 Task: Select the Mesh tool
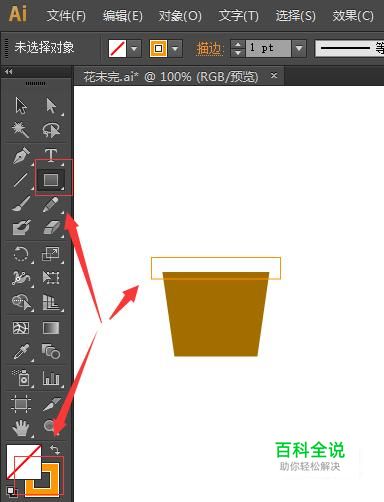pyautogui.click(x=21, y=328)
